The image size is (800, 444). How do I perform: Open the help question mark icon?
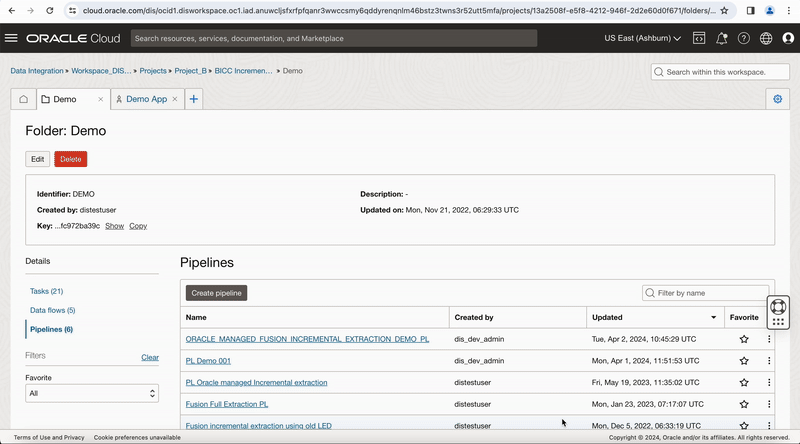744,38
